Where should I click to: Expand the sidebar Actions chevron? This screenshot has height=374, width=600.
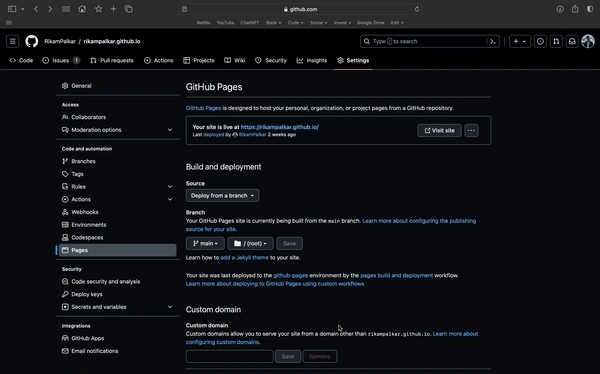[x=170, y=199]
